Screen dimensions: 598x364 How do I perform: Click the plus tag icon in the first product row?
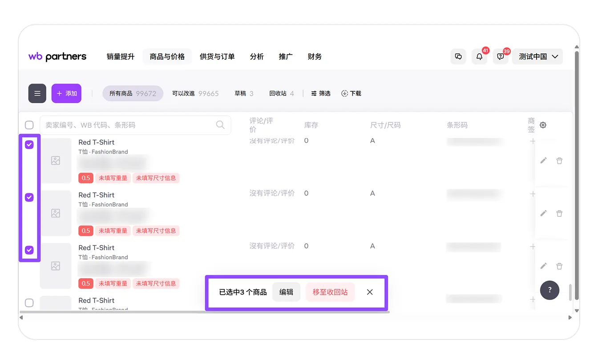point(533,142)
